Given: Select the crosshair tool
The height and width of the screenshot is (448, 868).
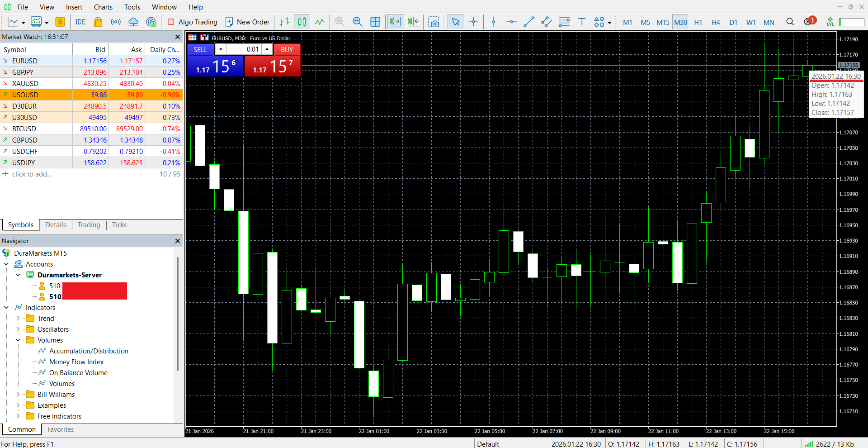Looking at the screenshot, I should click(473, 22).
